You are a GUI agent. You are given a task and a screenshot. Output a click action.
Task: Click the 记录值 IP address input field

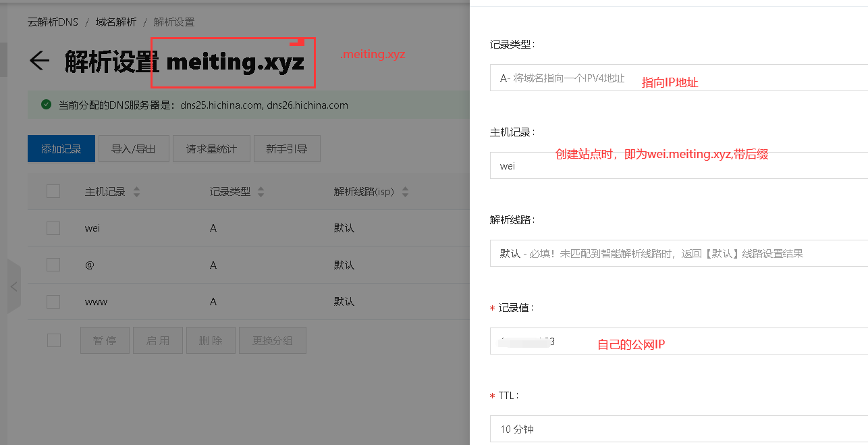point(678,341)
